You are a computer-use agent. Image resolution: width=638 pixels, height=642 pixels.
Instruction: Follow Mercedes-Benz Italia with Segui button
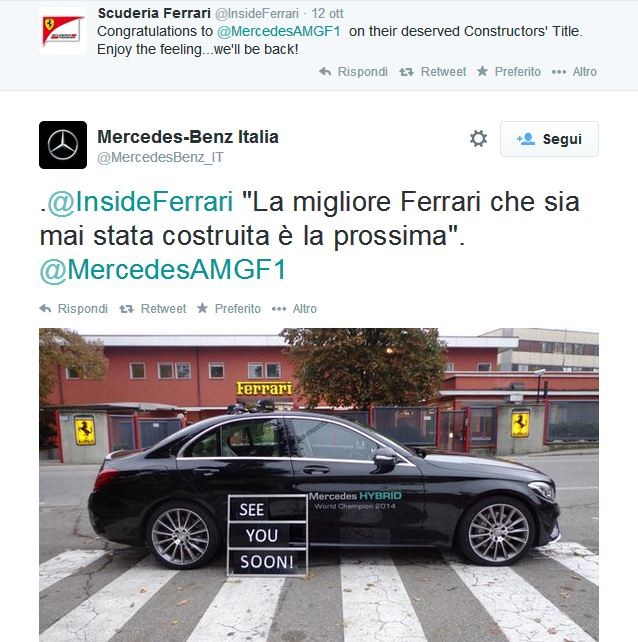(549, 139)
